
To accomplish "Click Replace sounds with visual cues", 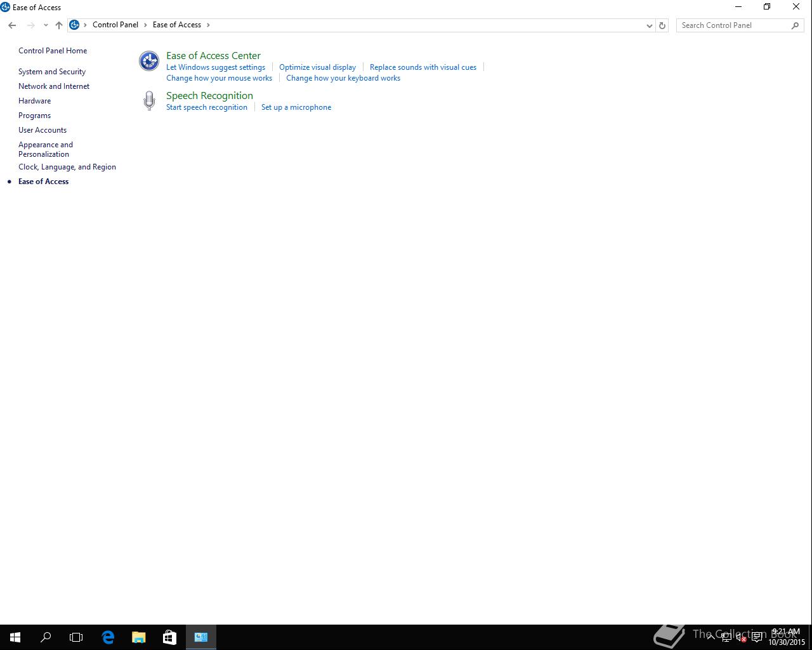I will tap(423, 67).
